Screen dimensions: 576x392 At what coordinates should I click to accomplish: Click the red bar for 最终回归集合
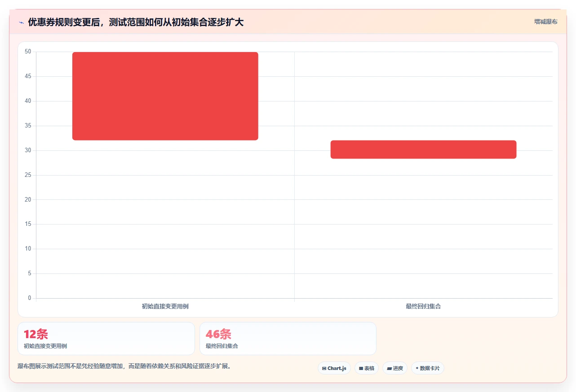[x=423, y=150]
